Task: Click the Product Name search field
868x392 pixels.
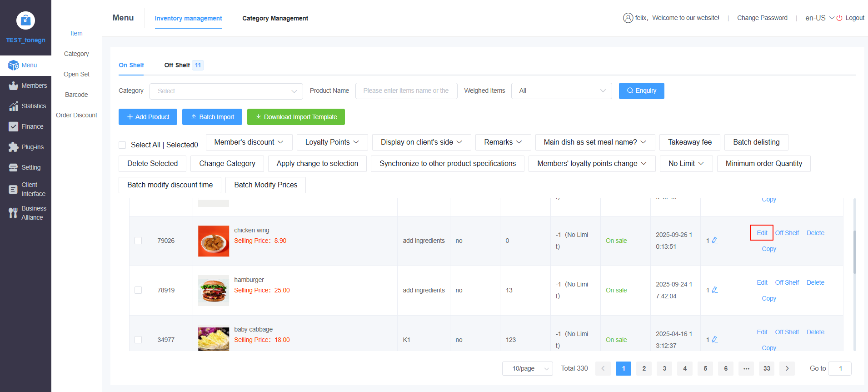Action: point(406,91)
